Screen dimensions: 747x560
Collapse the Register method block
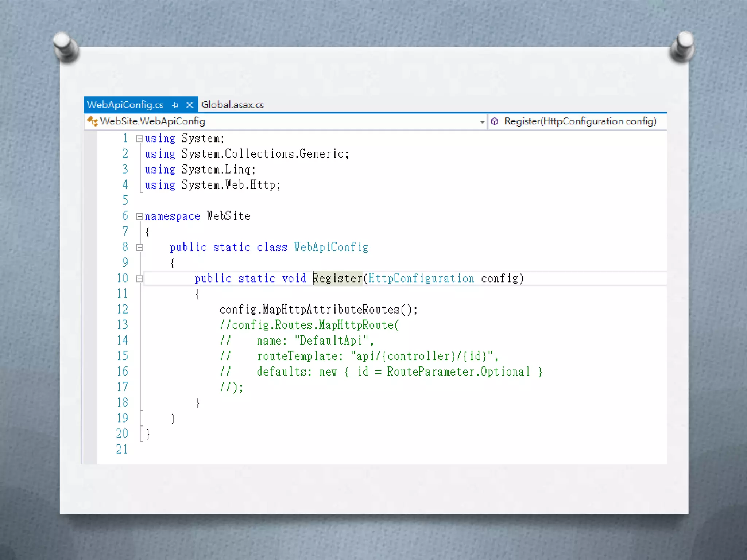coord(139,279)
